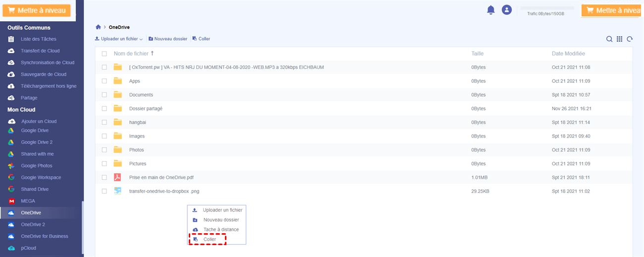The height and width of the screenshot is (257, 644).
Task: Select MEGA cloud in sidebar
Action: [28, 201]
